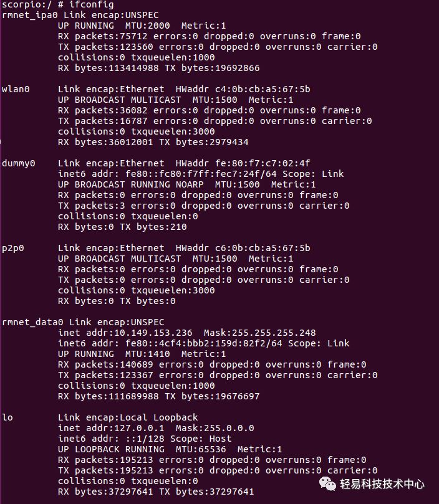Click RX bytes:113414988 under rmnet_ipa0
This screenshot has width=439, height=504.
point(108,68)
